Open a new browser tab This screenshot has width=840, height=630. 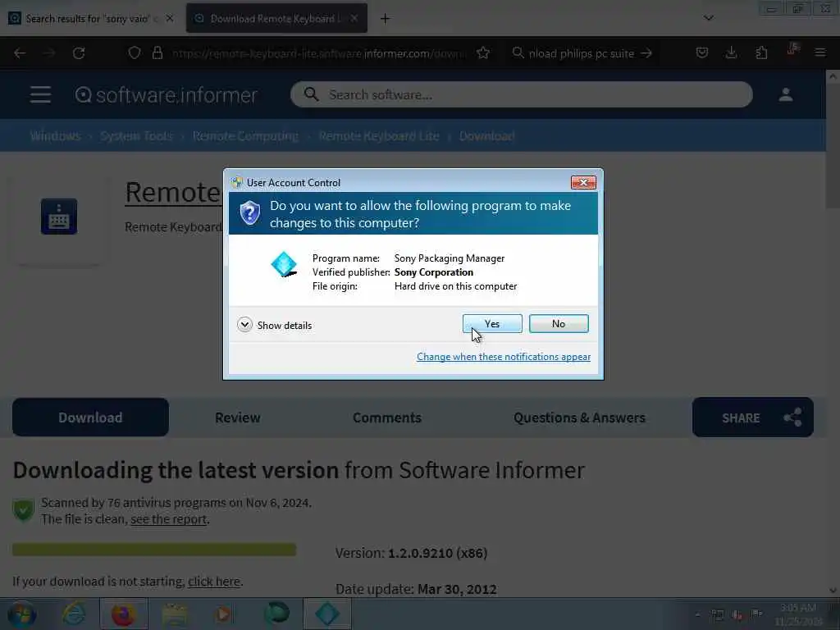click(x=385, y=19)
